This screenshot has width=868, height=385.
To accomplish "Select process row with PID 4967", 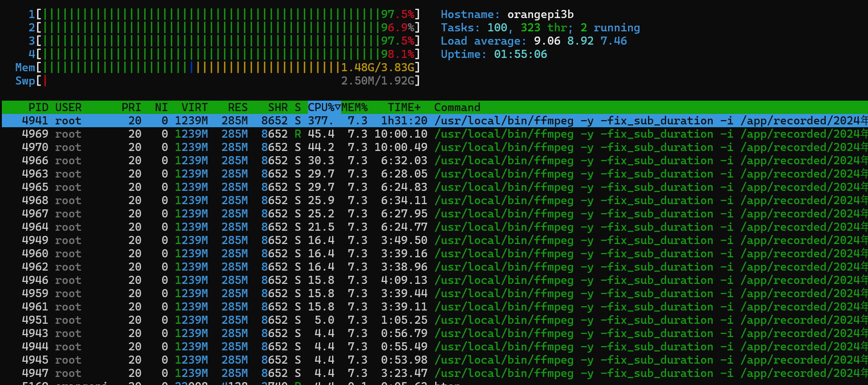I will 435,214.
